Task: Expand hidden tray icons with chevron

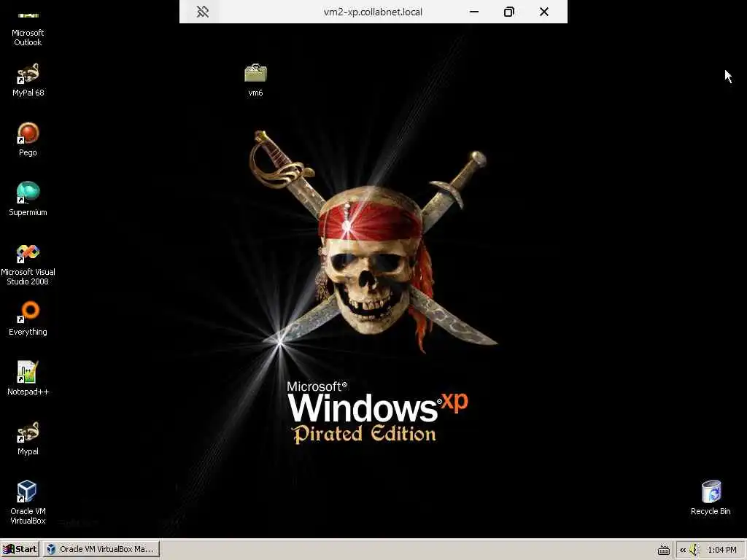Action: click(x=683, y=550)
